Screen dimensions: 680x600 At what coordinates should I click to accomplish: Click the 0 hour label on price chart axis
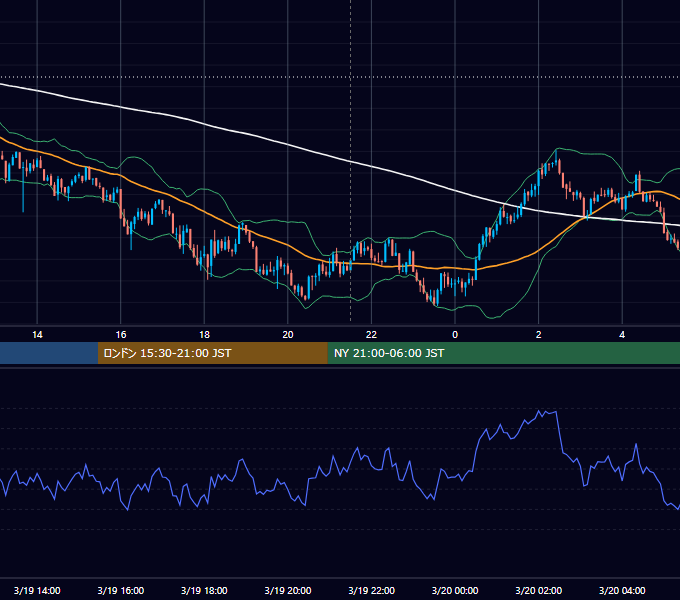(x=455, y=335)
